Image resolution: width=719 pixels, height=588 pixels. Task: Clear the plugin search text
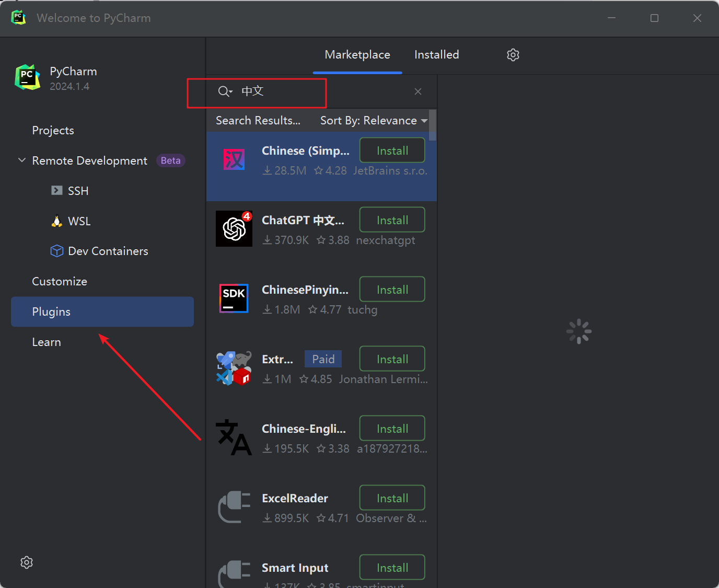tap(418, 91)
